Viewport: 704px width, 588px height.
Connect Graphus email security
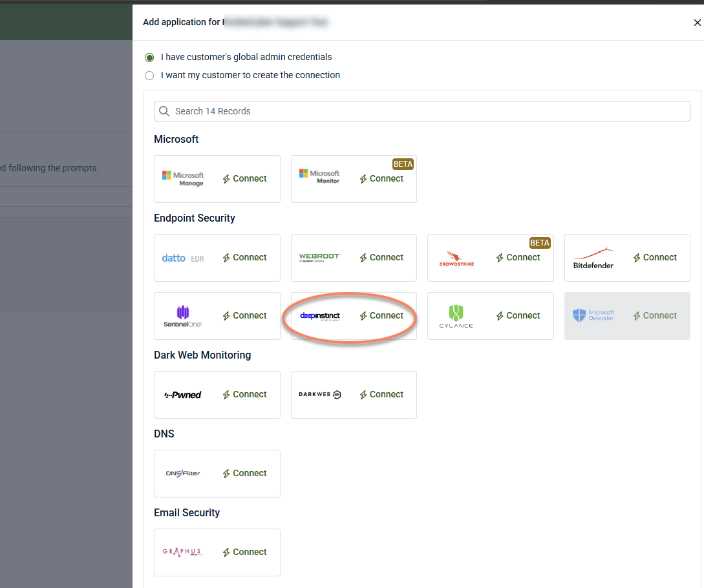(245, 552)
